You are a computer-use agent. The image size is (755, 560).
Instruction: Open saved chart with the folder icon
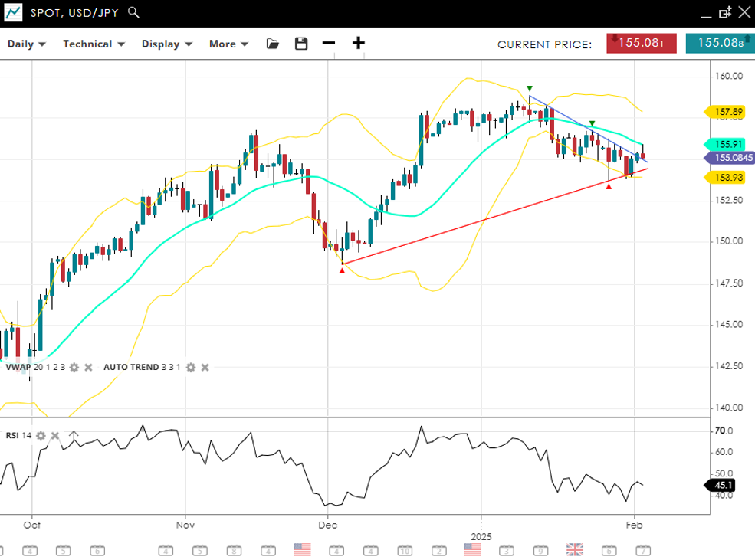tap(273, 44)
